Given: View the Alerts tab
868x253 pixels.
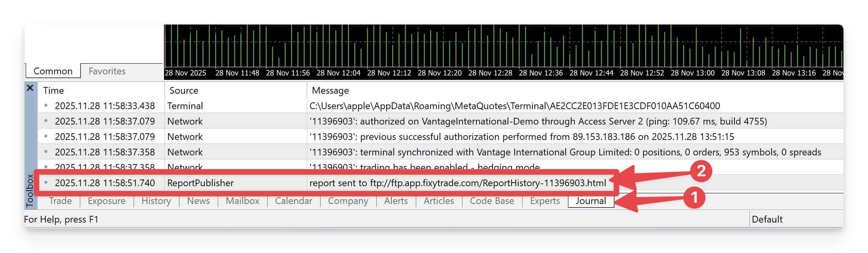Looking at the screenshot, I should tap(396, 201).
